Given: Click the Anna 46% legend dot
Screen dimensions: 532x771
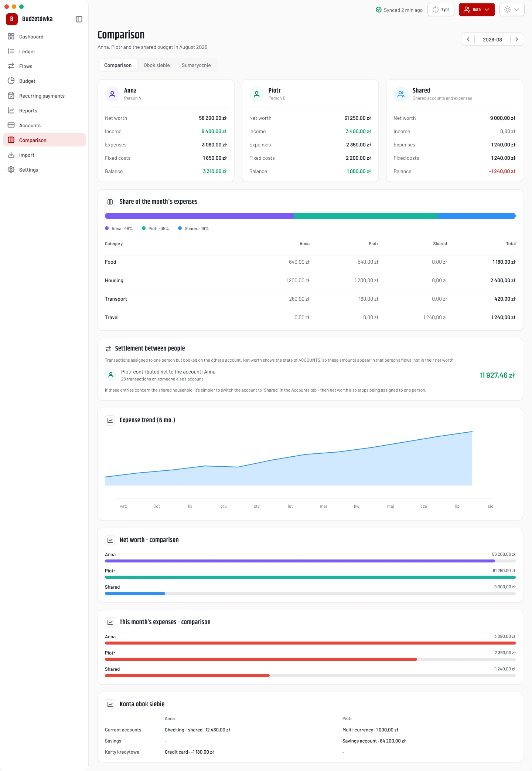Looking at the screenshot, I should (x=107, y=229).
